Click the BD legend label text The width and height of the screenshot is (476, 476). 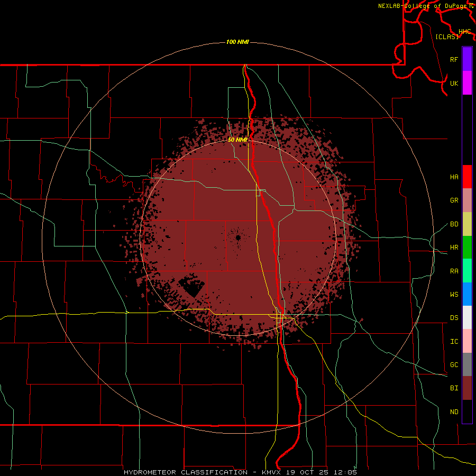click(x=454, y=224)
